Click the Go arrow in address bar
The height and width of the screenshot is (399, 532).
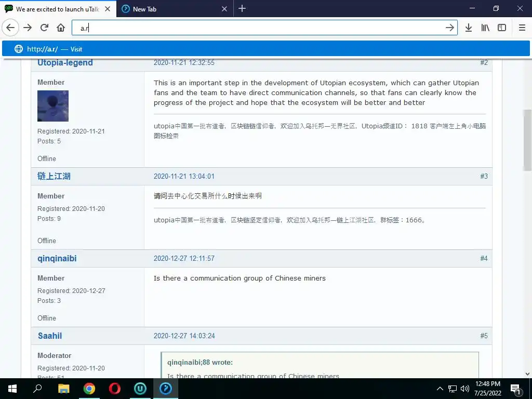pos(449,28)
